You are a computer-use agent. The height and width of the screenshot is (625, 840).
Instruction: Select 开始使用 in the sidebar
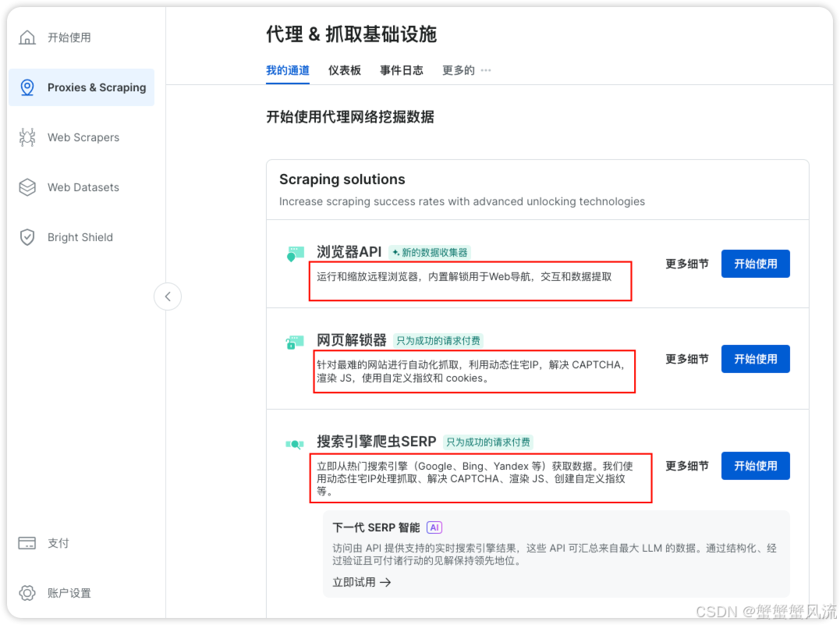coord(81,37)
